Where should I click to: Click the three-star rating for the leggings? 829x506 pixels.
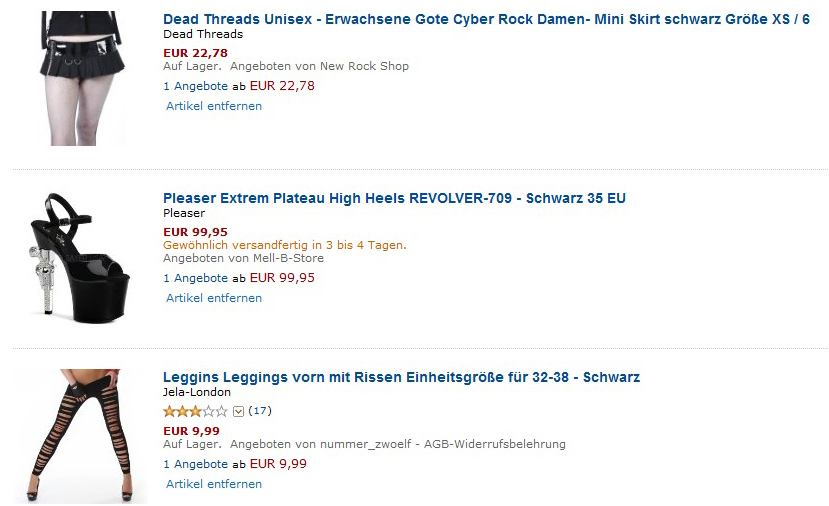click(195, 411)
